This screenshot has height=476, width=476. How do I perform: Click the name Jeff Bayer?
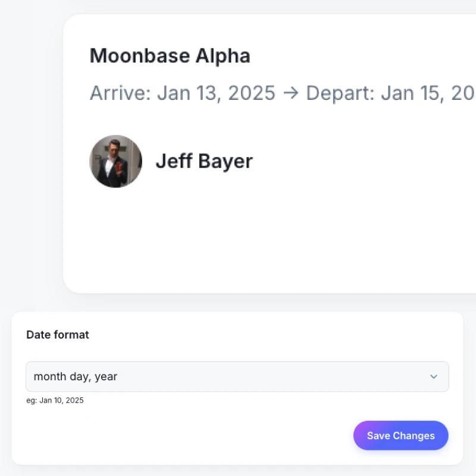click(204, 161)
